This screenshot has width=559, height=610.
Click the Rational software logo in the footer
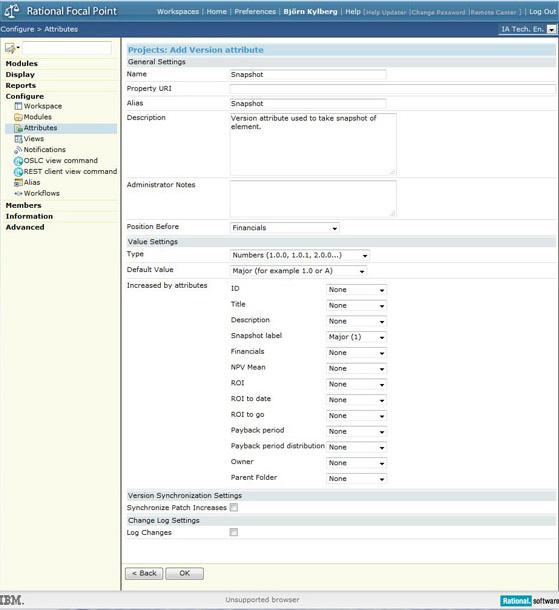tap(529, 601)
